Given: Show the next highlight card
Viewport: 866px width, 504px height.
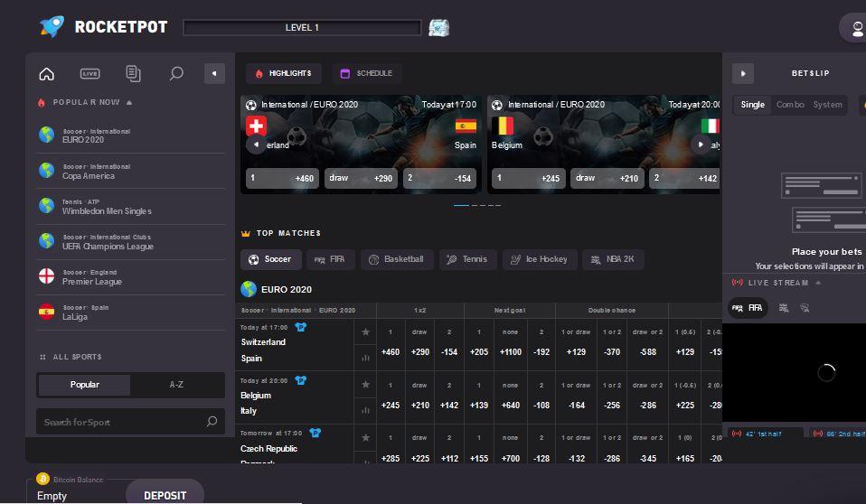Looking at the screenshot, I should pos(701,145).
